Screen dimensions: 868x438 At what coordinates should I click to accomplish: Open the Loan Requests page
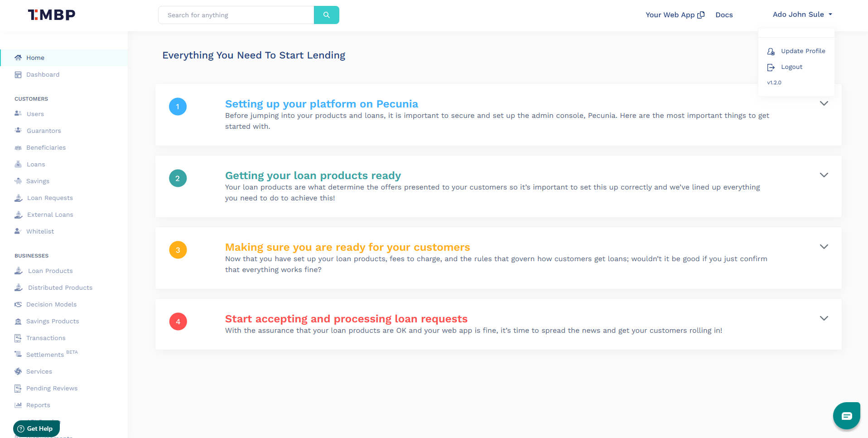coord(50,198)
